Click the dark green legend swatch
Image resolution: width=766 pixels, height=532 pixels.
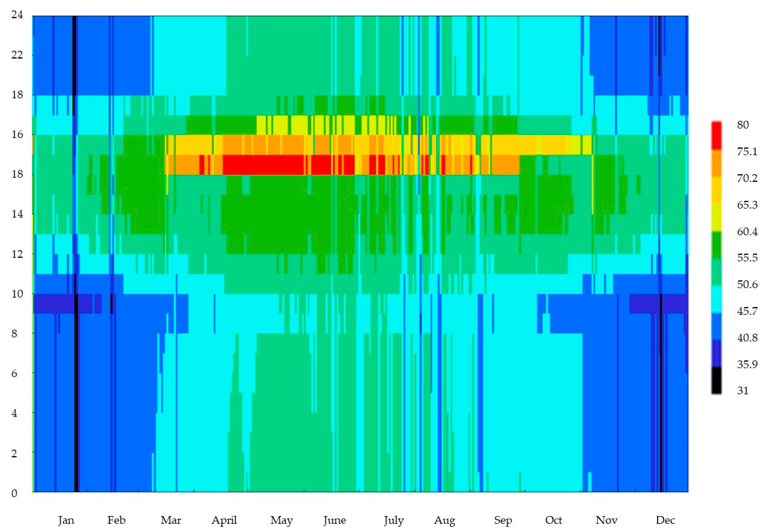716,245
